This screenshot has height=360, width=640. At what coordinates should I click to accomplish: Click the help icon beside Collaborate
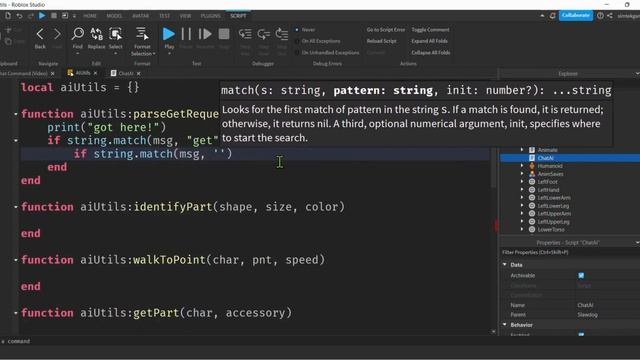point(600,16)
